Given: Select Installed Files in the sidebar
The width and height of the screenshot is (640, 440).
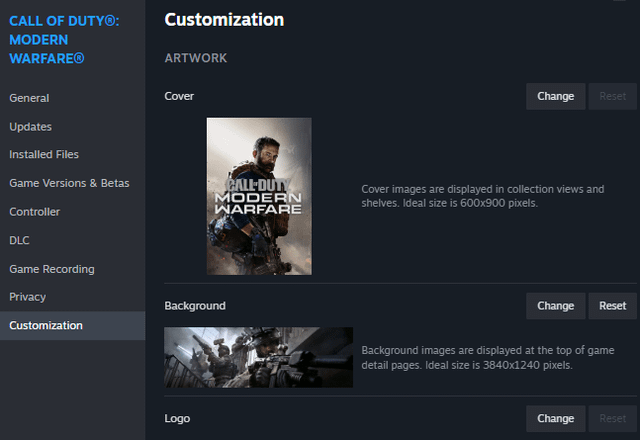Looking at the screenshot, I should click(x=44, y=155).
